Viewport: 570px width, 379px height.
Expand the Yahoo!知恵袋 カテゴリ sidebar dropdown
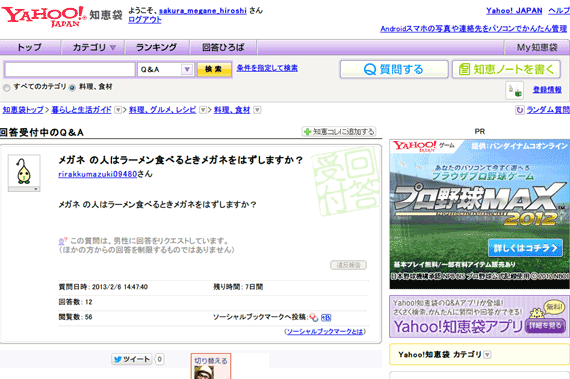pos(487,355)
